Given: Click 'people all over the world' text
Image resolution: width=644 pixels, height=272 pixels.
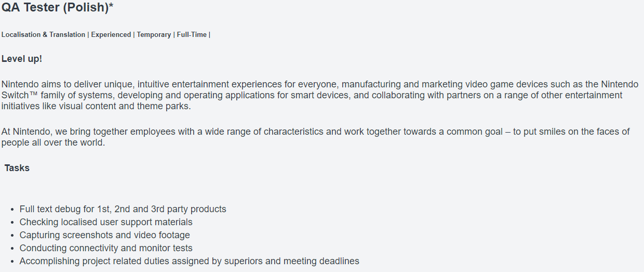Looking at the screenshot, I should pyautogui.click(x=53, y=143).
